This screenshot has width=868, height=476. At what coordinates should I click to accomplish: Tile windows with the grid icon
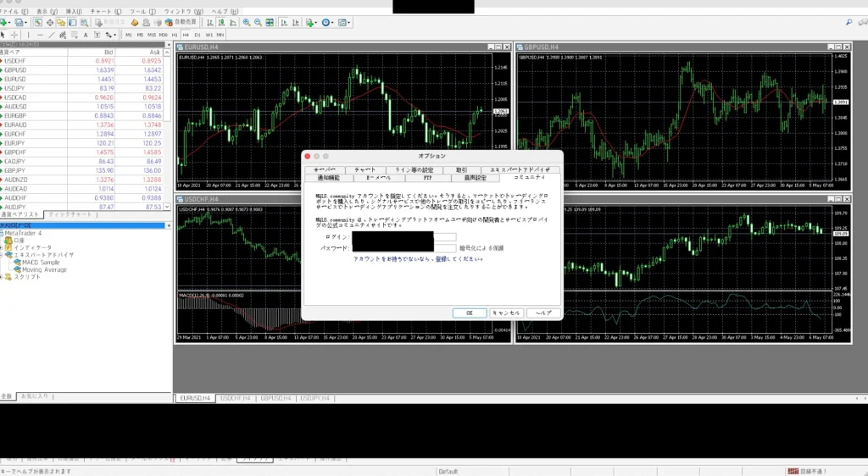[x=270, y=23]
